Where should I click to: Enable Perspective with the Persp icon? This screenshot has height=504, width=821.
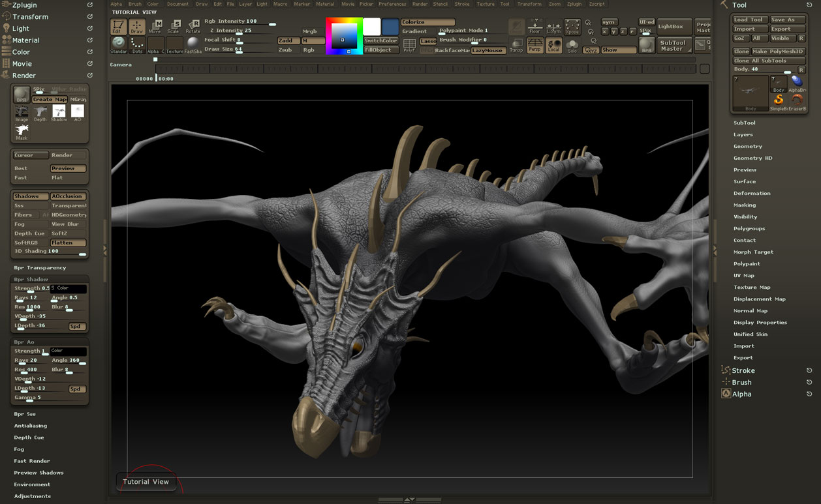point(535,44)
